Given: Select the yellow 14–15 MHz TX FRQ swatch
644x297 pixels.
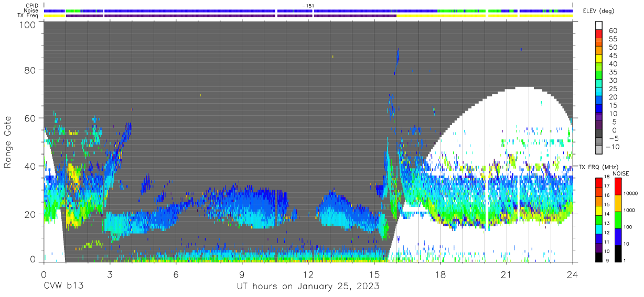Looking at the screenshot, I should 599,210.
